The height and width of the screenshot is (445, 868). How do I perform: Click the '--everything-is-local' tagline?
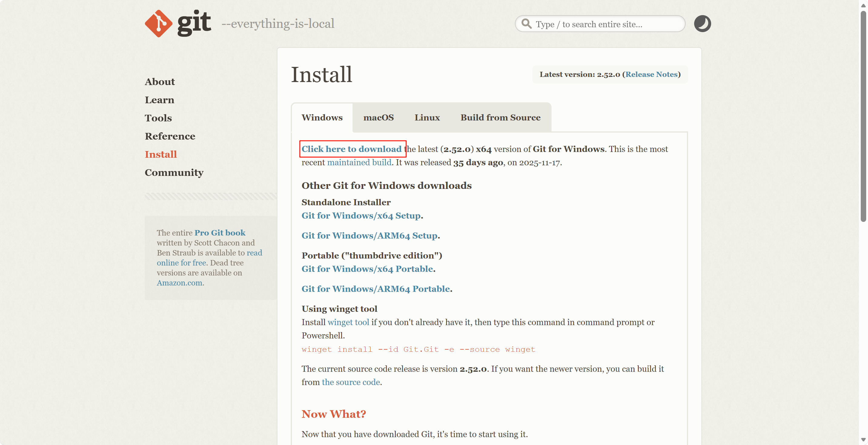click(x=278, y=24)
